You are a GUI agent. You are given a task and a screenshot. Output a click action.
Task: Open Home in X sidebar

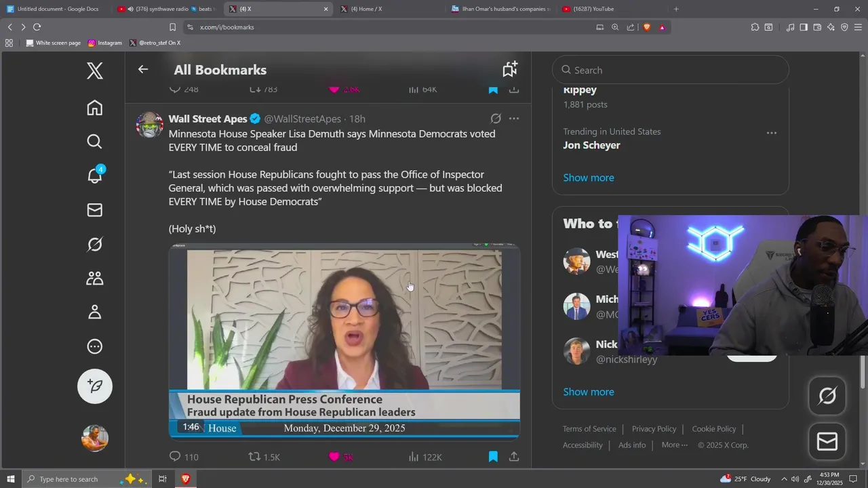tap(95, 108)
